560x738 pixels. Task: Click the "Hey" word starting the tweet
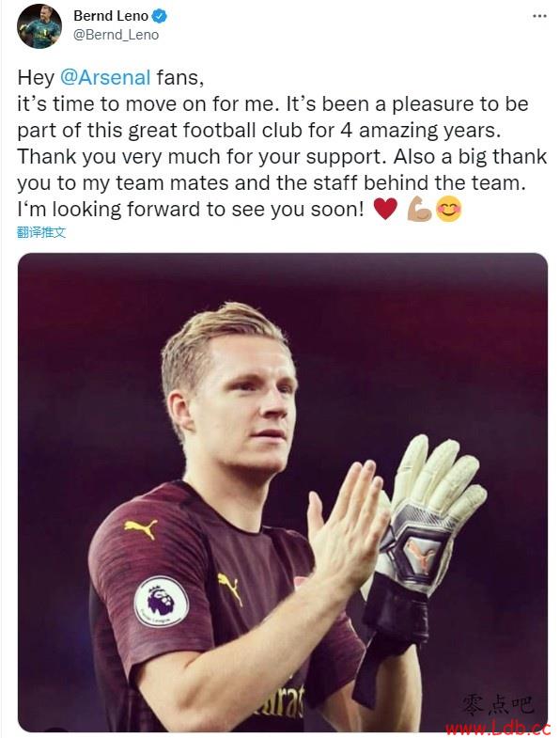pyautogui.click(x=36, y=78)
